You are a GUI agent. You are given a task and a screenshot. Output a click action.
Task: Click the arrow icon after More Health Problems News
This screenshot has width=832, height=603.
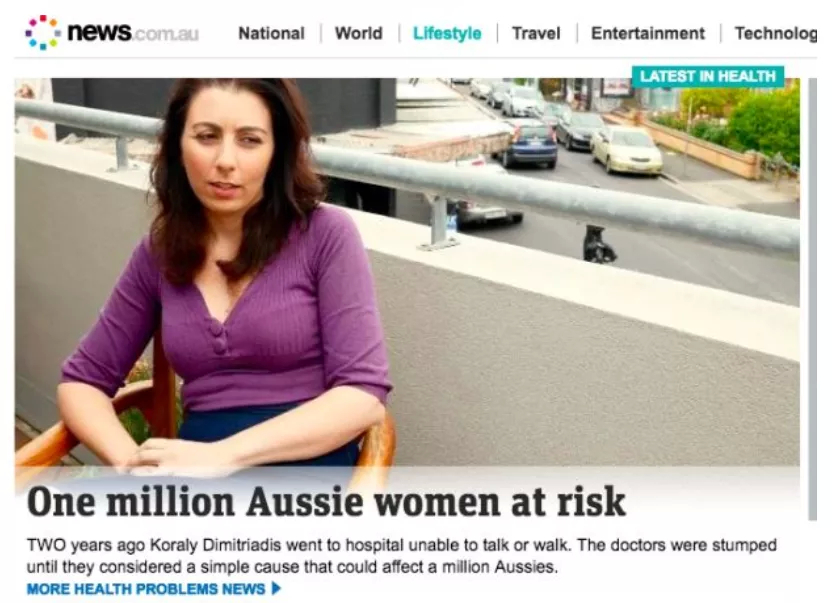pos(276,588)
